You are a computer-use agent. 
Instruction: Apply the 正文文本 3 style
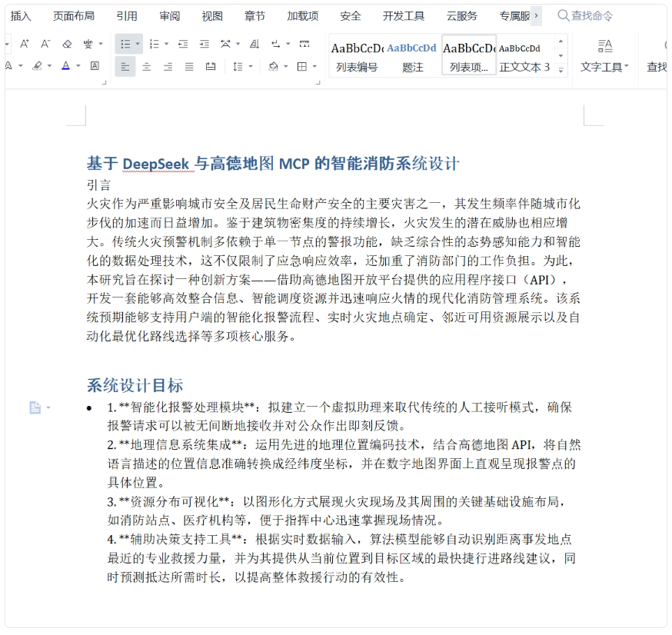coord(524,55)
